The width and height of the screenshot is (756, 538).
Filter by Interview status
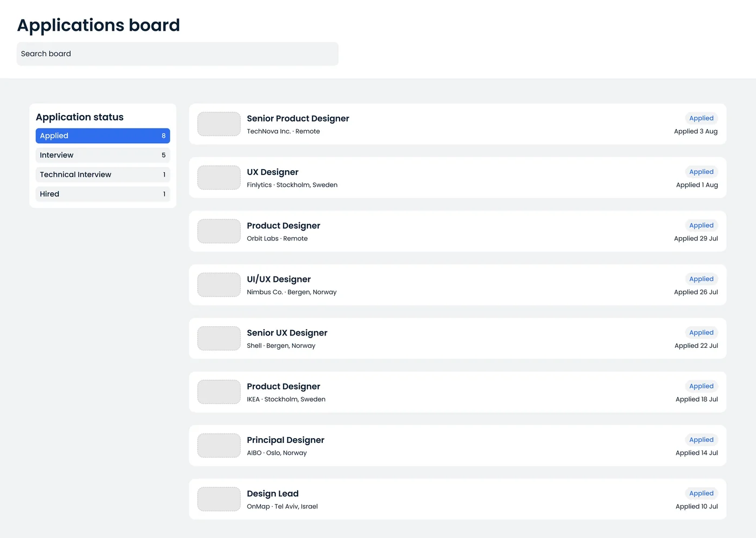[x=103, y=155]
